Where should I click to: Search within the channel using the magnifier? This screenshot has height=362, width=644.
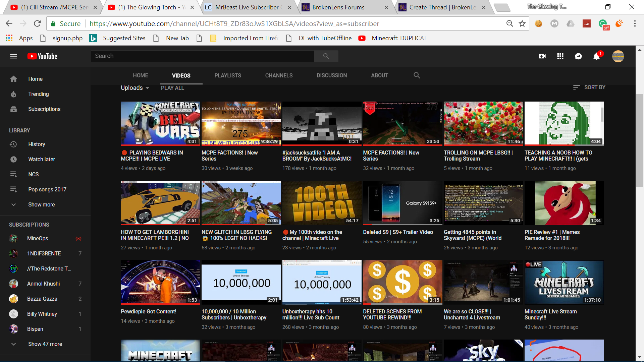(x=417, y=75)
